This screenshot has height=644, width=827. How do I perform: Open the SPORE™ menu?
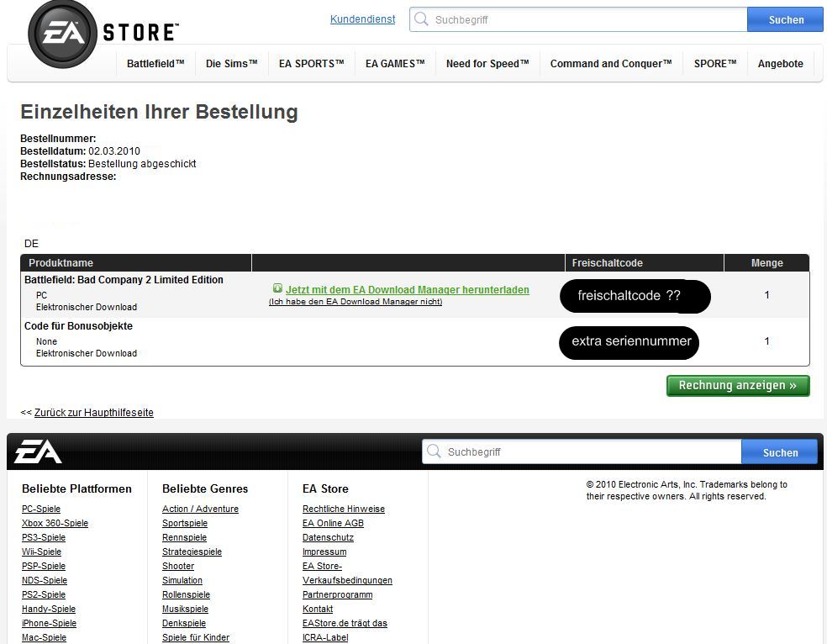tap(715, 64)
